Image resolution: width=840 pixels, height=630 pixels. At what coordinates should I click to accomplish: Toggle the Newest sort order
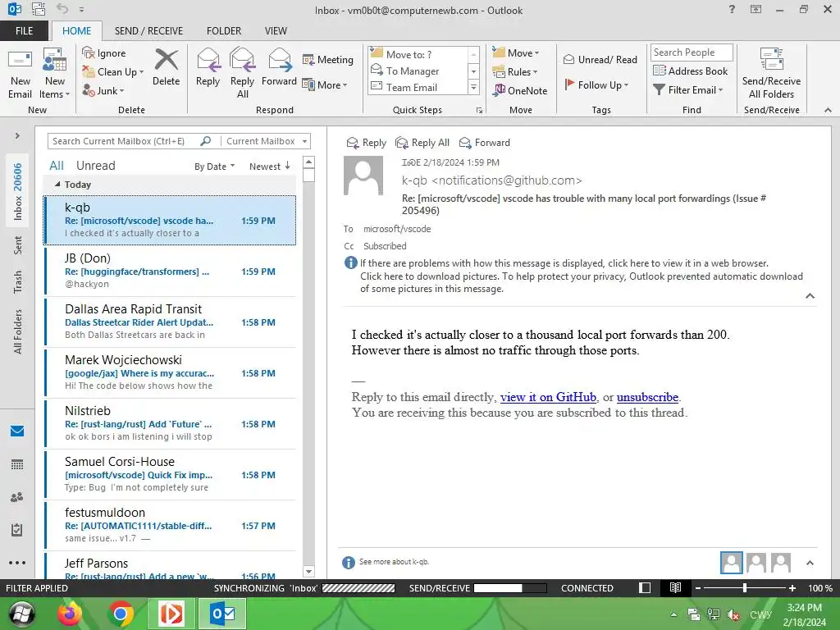click(269, 167)
